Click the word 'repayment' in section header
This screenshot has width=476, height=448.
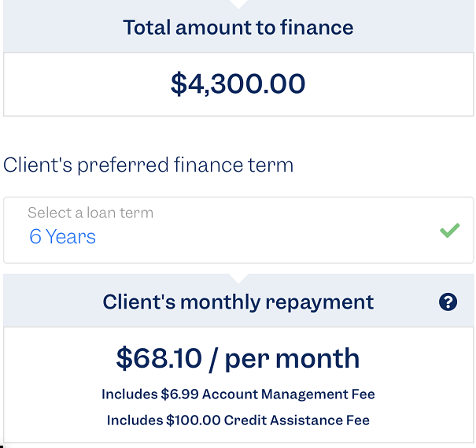319,303
